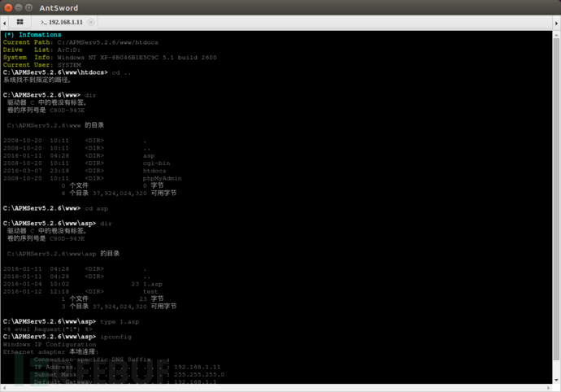The height and width of the screenshot is (392, 561).
Task: Click the Current Path info line
Action: [x=80, y=42]
